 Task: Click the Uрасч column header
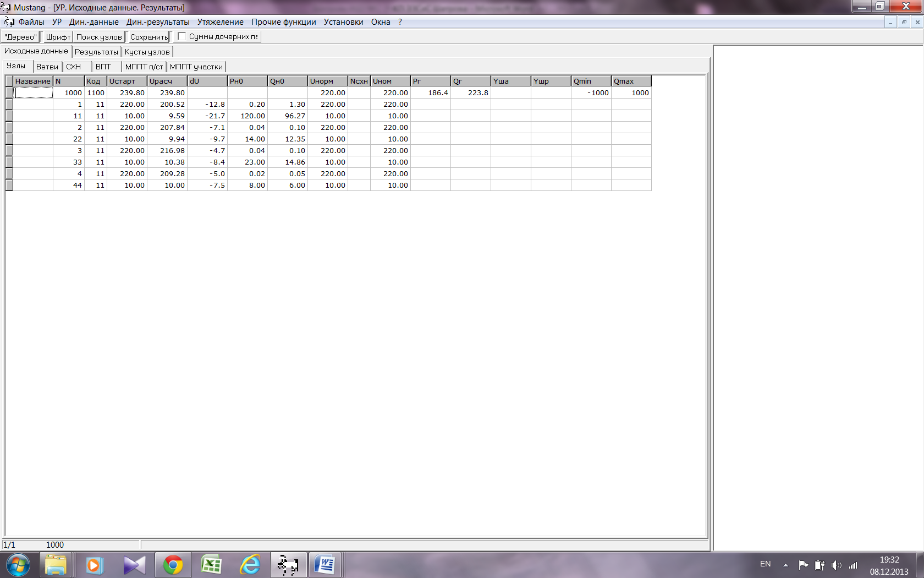point(167,81)
